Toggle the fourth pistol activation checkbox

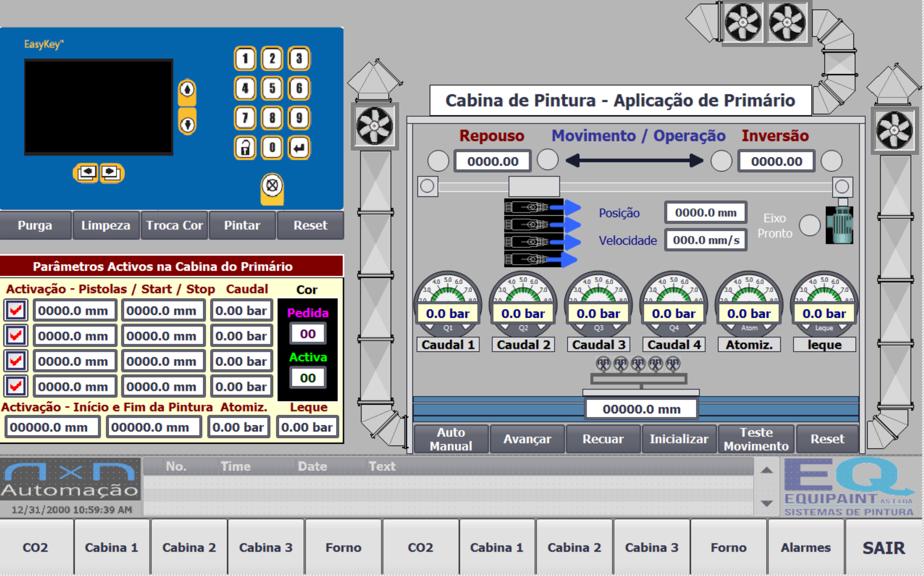point(16,386)
